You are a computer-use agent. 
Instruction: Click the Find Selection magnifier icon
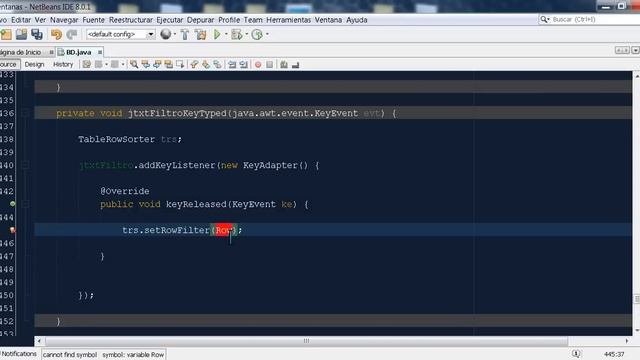point(134,64)
